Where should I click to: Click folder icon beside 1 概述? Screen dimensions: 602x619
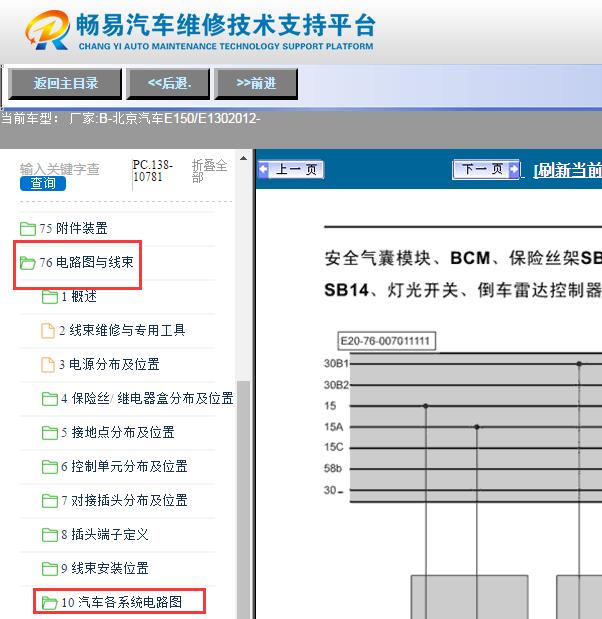[x=50, y=296]
